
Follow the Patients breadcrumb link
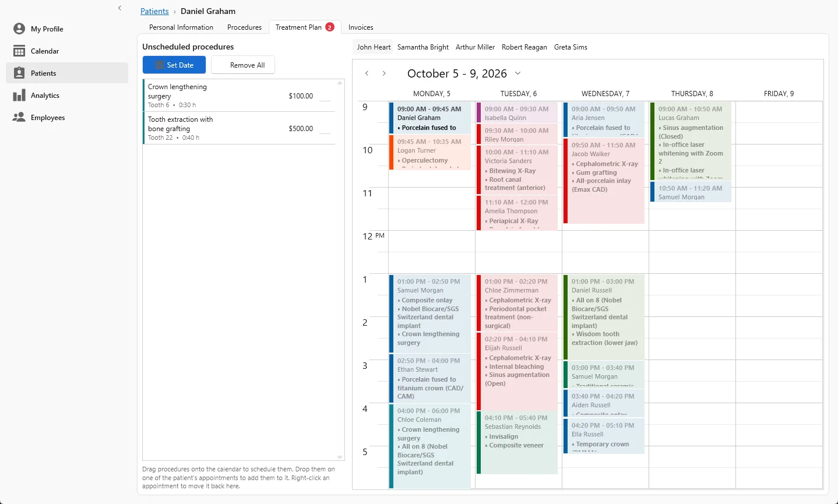click(x=154, y=11)
